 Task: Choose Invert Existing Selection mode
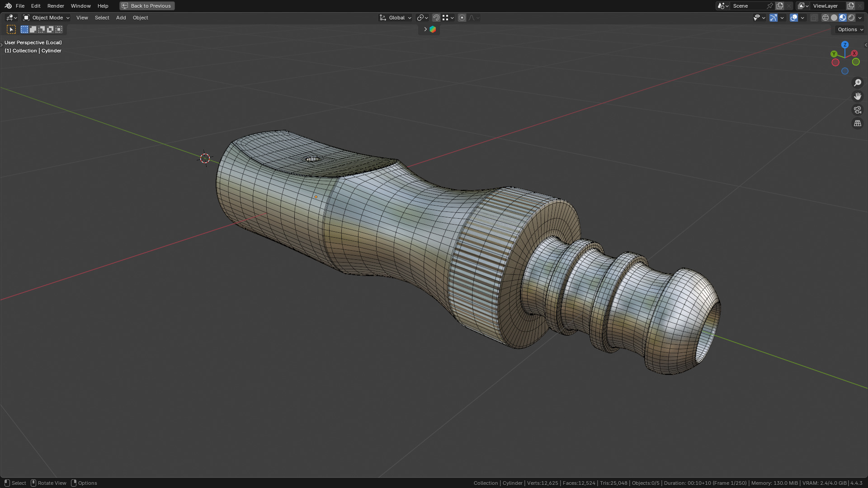(50, 29)
